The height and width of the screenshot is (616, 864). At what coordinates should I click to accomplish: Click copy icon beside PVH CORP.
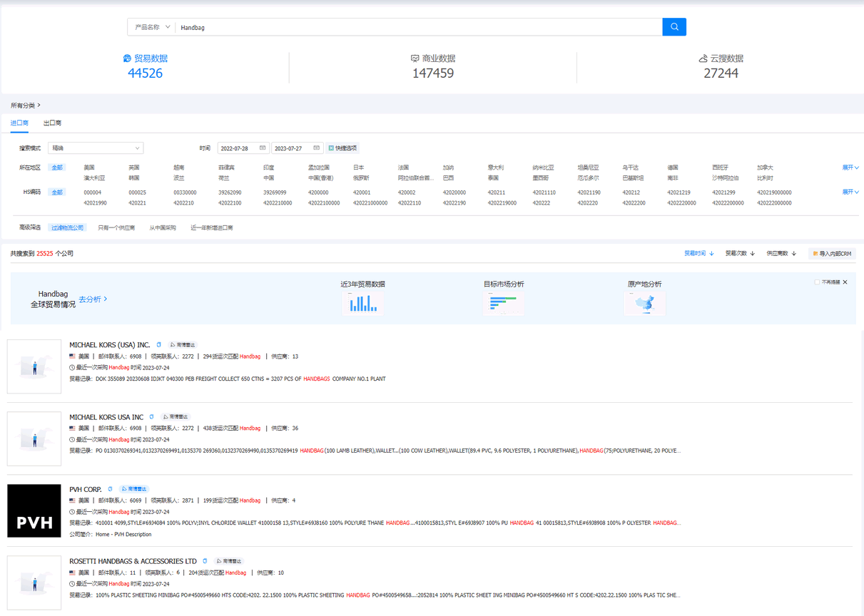[x=110, y=489]
